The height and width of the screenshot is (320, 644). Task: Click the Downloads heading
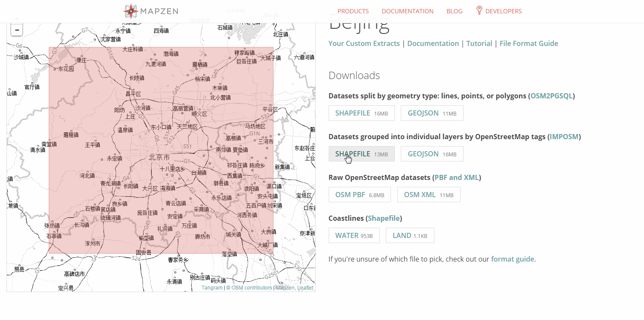(354, 76)
